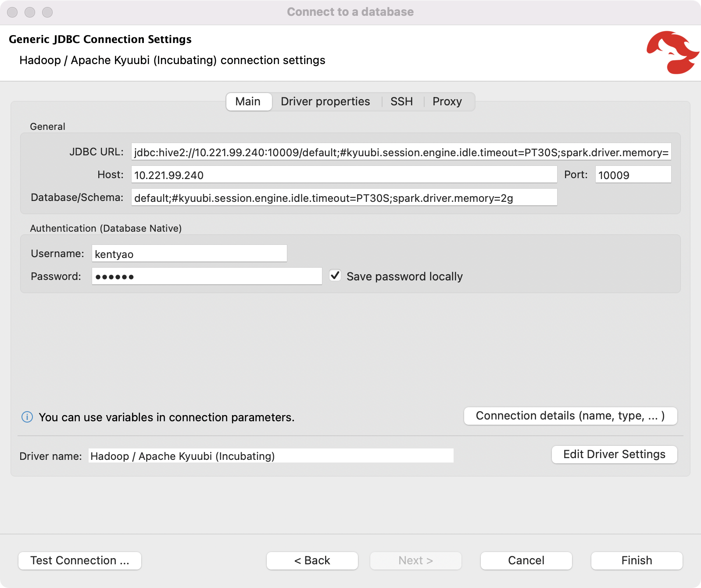Go back with the < Back button
This screenshot has width=701, height=588.
pos(312,560)
